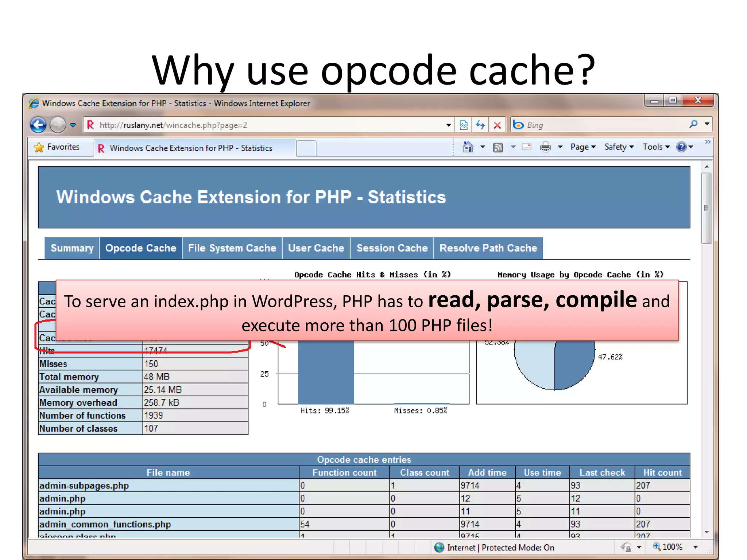Click the Home icon in command bar

click(468, 147)
